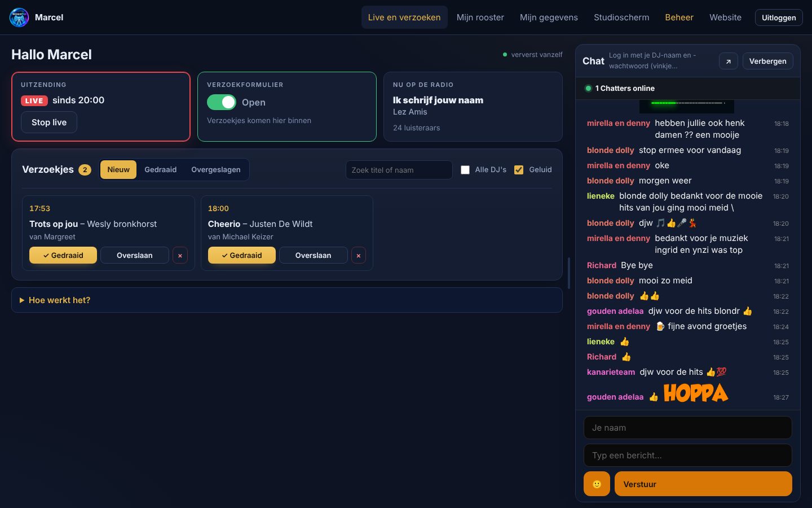
Task: Click the Lez Amis artist text
Action: [410, 112]
